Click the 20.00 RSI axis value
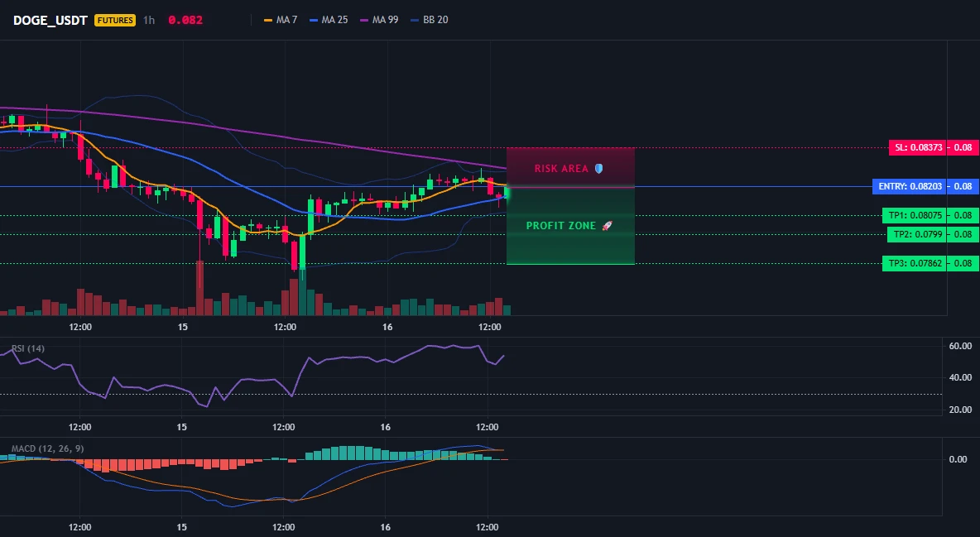The height and width of the screenshot is (537, 980). point(960,410)
